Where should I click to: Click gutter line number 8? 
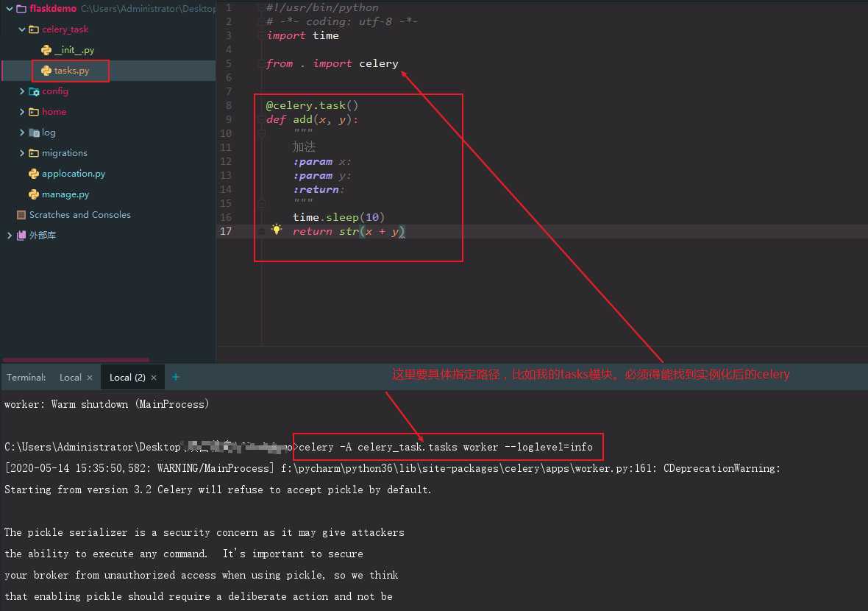[229, 105]
